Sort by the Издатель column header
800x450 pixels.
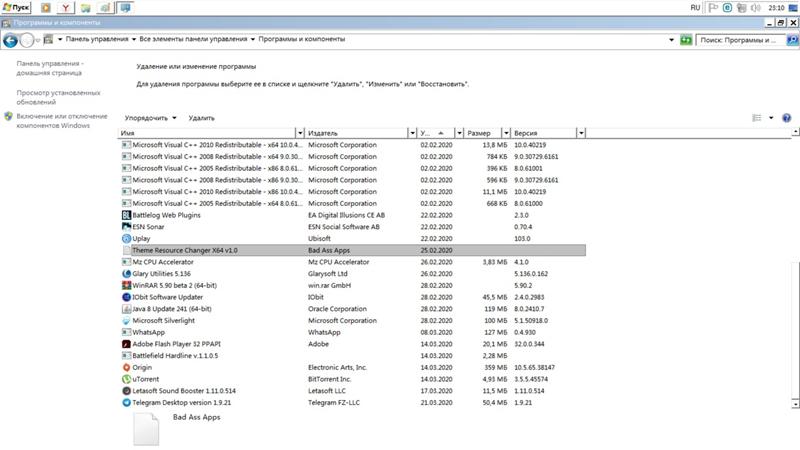point(357,133)
